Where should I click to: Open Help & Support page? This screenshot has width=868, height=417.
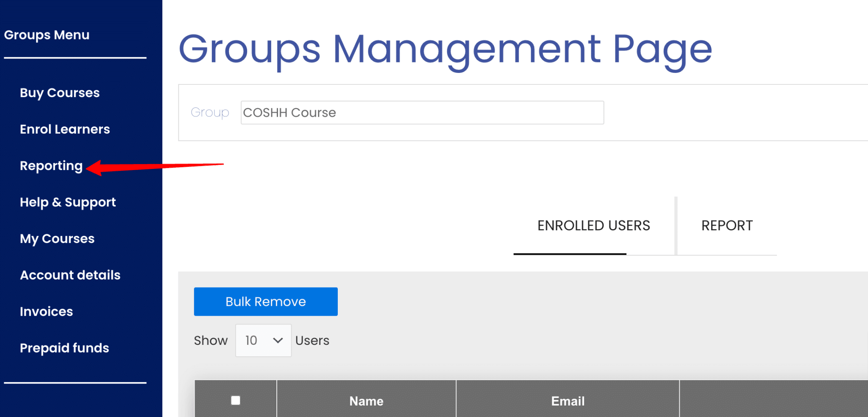click(68, 202)
